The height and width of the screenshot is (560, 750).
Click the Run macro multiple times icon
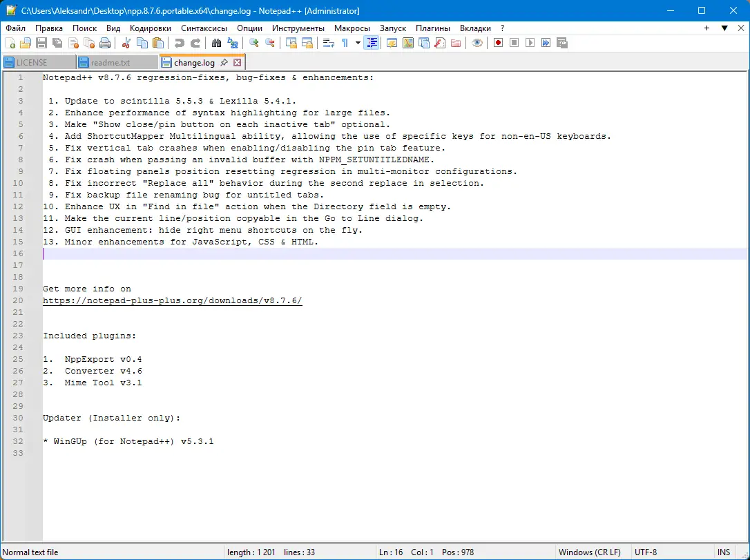546,43
